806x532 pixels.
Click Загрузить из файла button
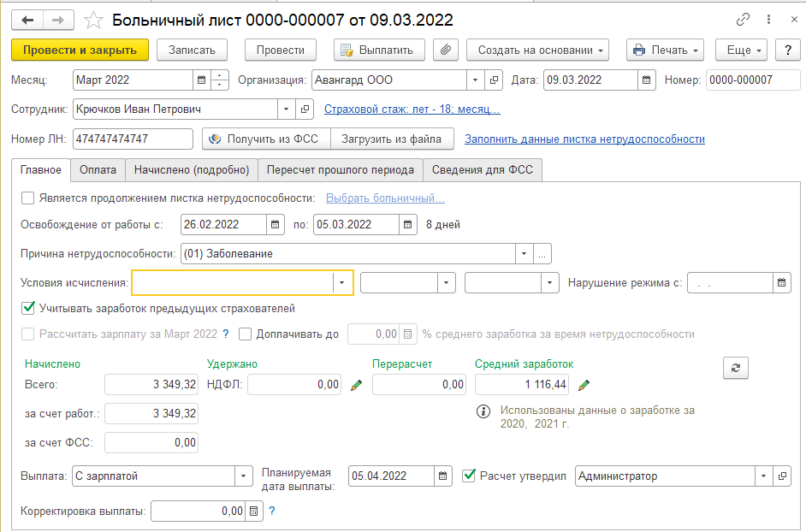coord(392,139)
